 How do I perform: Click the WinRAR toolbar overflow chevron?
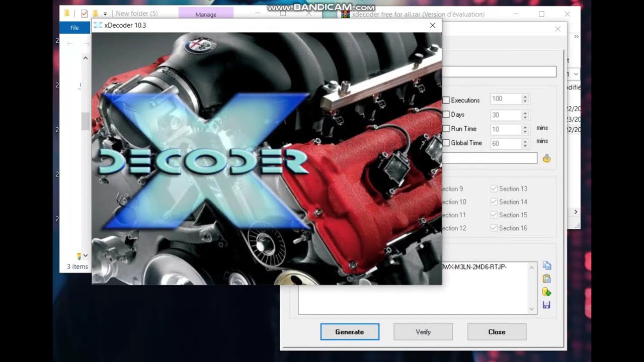click(x=576, y=37)
